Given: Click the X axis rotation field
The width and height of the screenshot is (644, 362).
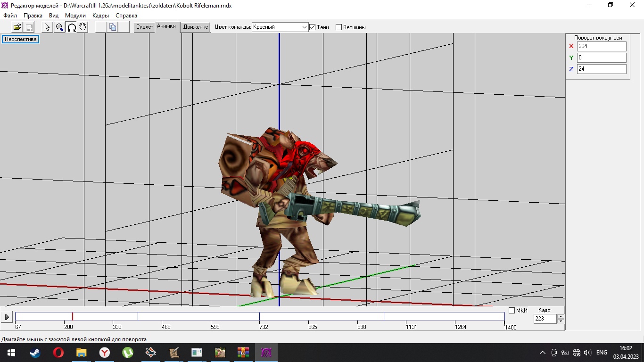Looking at the screenshot, I should [601, 46].
